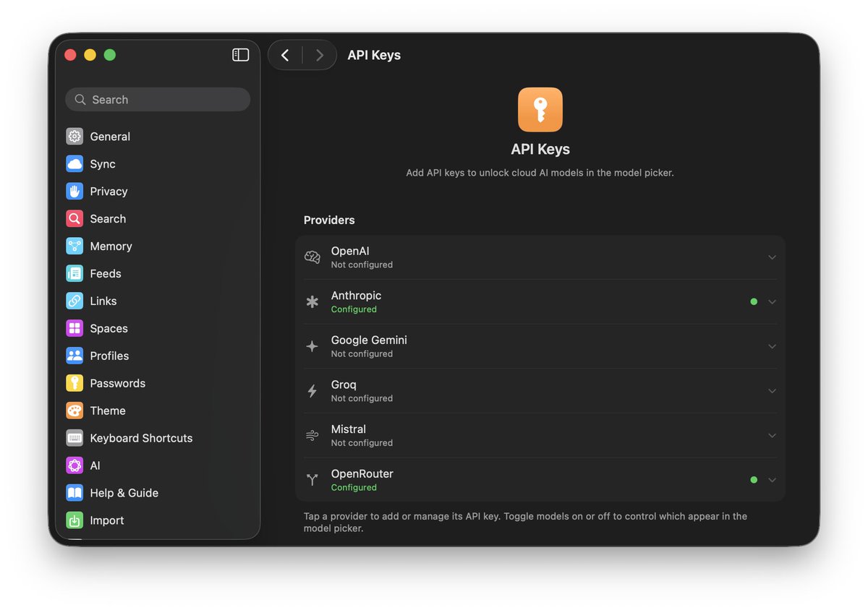The image size is (868, 610).
Task: Click inside the sidebar Search field
Action: tap(158, 100)
